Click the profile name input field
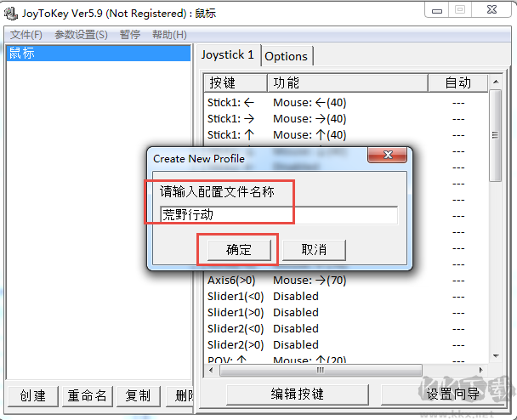Screen dimensions: 517x420 pos(279,215)
